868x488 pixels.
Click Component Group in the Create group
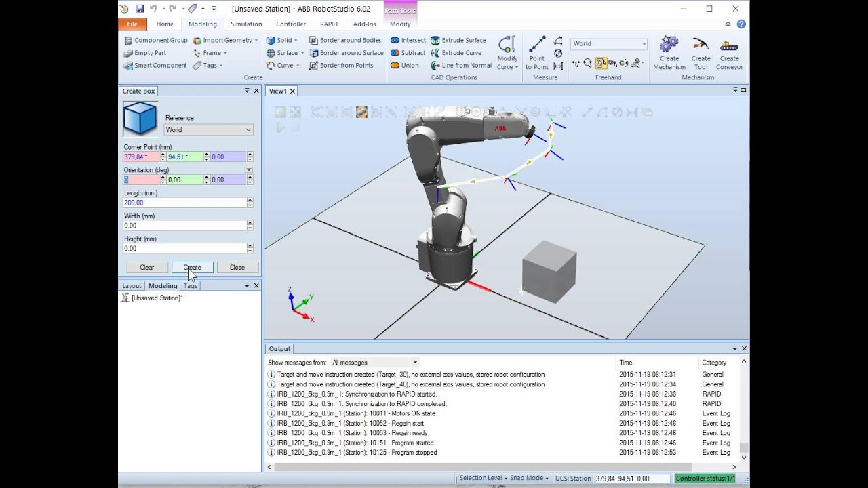coord(155,40)
